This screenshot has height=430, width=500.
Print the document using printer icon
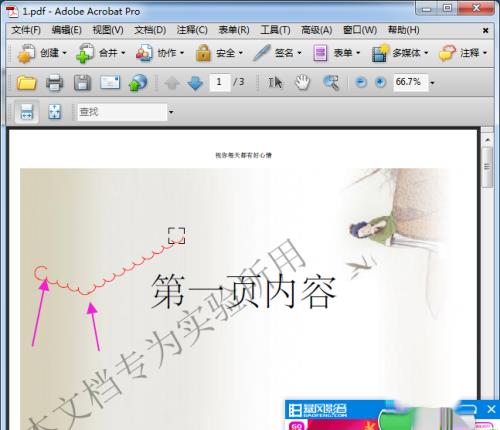click(54, 82)
